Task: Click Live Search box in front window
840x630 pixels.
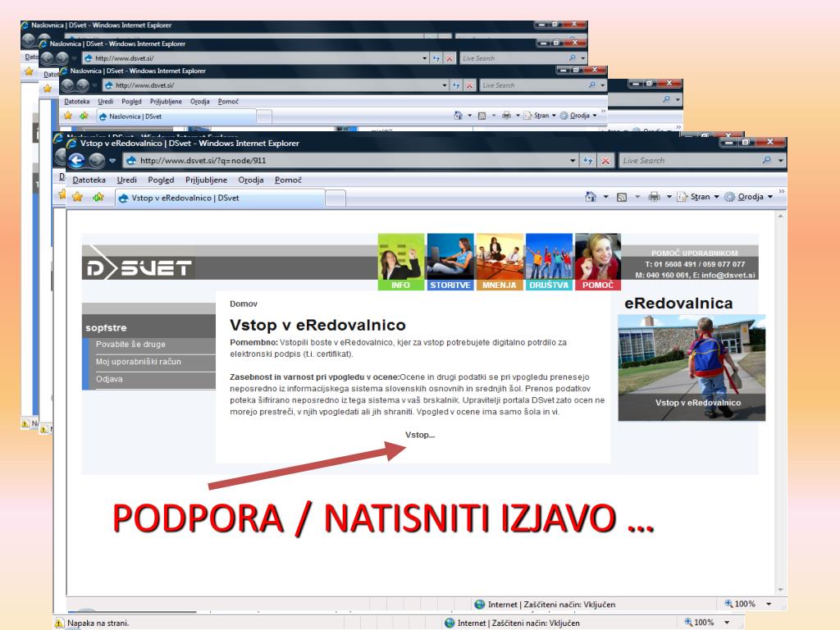Action: [690, 160]
